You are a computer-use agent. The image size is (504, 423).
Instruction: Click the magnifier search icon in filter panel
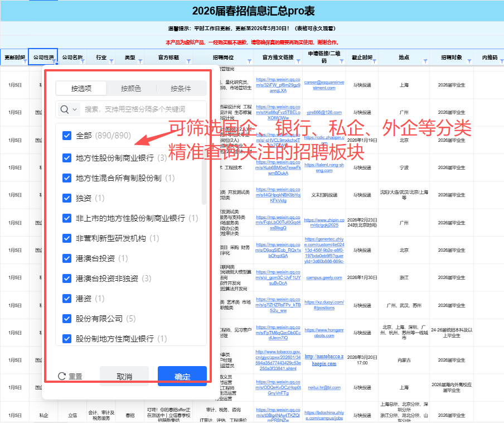(64, 108)
